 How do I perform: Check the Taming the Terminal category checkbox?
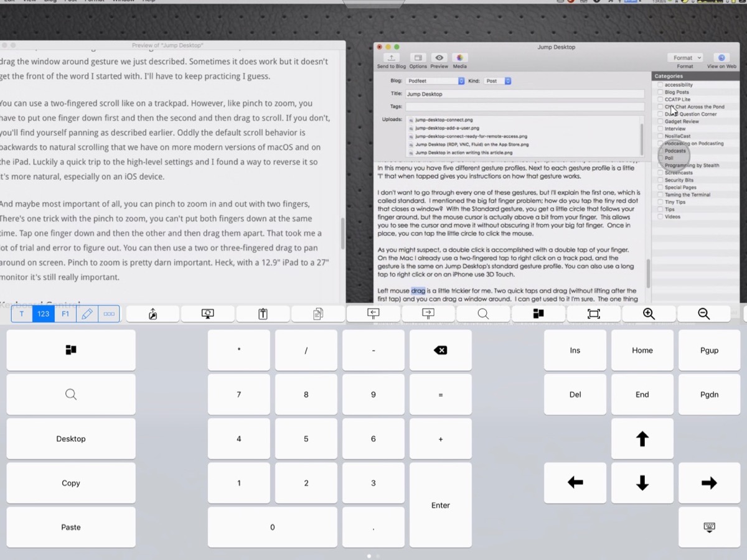click(660, 195)
